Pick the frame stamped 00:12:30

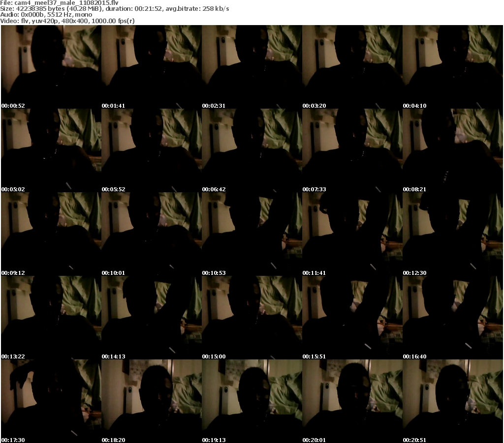[x=453, y=234]
